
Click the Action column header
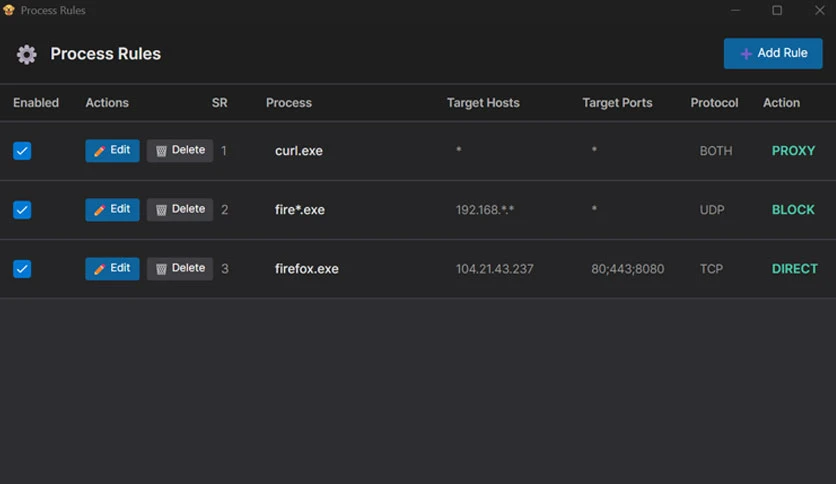pyautogui.click(x=781, y=102)
